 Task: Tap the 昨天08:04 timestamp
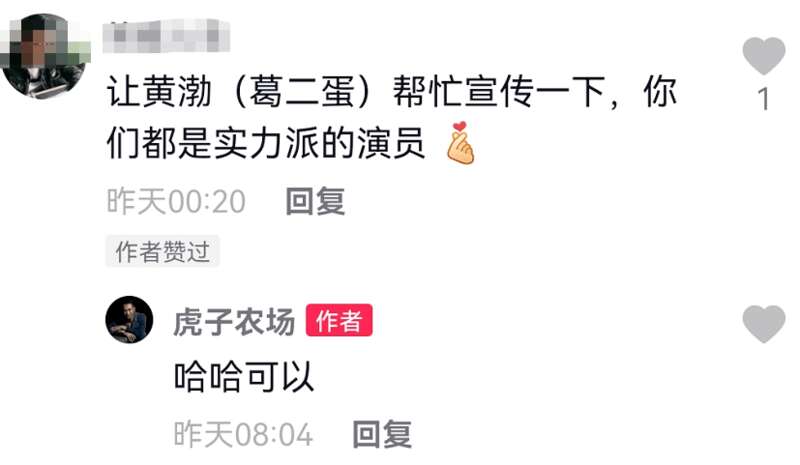(243, 434)
